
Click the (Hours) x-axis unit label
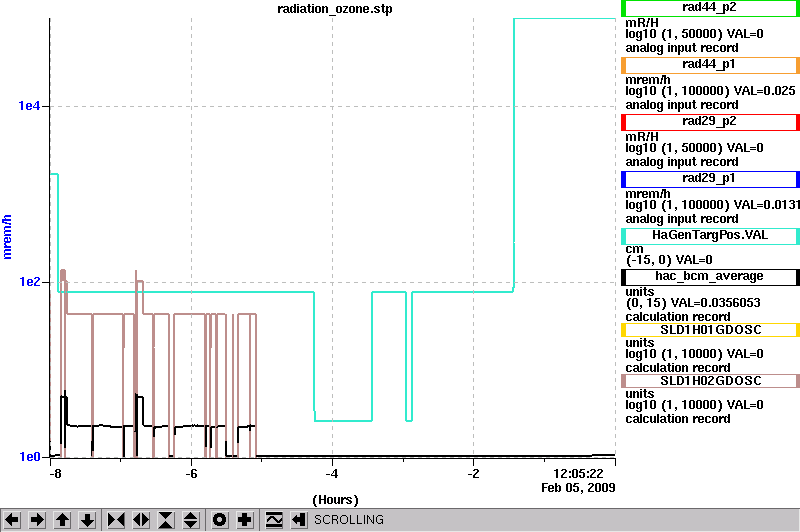click(x=335, y=500)
